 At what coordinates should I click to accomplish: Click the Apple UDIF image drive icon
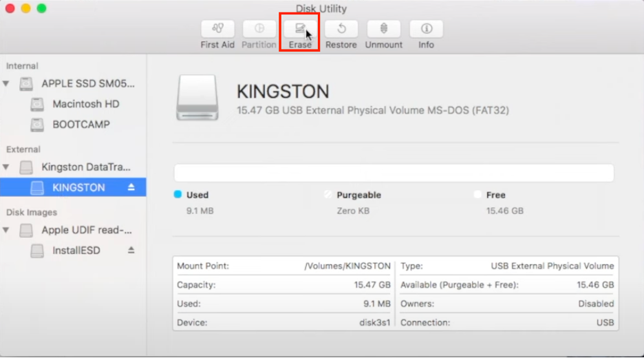(x=26, y=230)
